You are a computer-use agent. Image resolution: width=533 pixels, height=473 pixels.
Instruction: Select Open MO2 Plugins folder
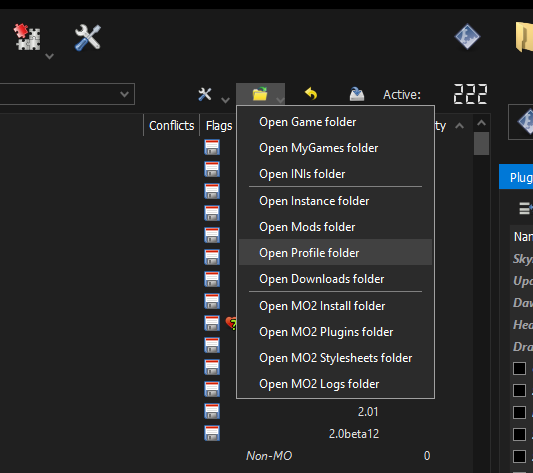(x=336, y=332)
